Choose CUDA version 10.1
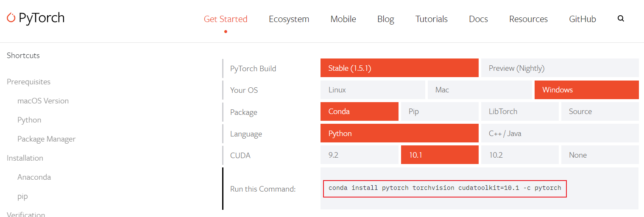Viewport: 644px width, 217px height. click(x=440, y=155)
